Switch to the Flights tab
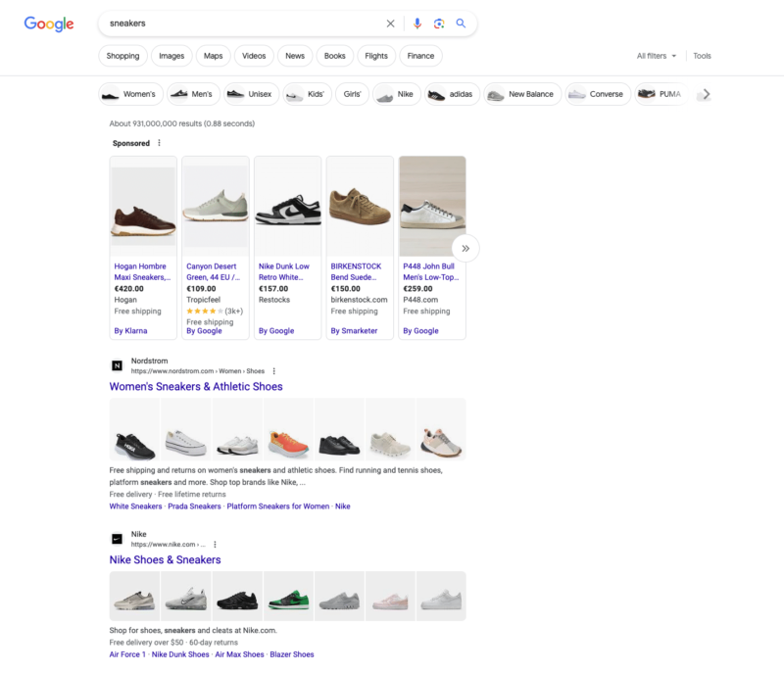Image resolution: width=784 pixels, height=674 pixels. click(x=376, y=56)
